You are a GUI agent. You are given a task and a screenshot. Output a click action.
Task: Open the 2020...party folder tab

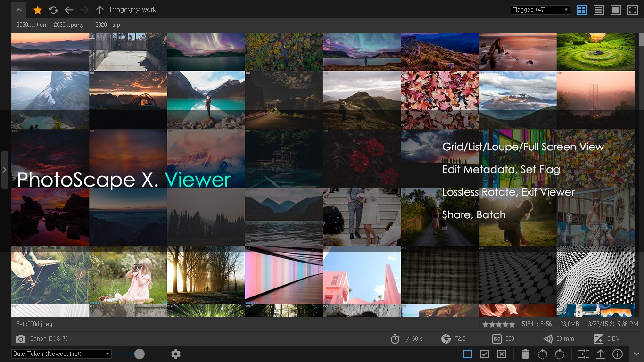click(69, 25)
